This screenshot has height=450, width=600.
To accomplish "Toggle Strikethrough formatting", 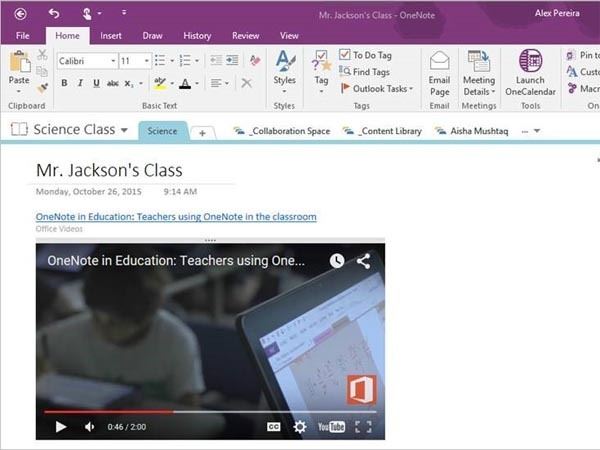I will tap(112, 83).
